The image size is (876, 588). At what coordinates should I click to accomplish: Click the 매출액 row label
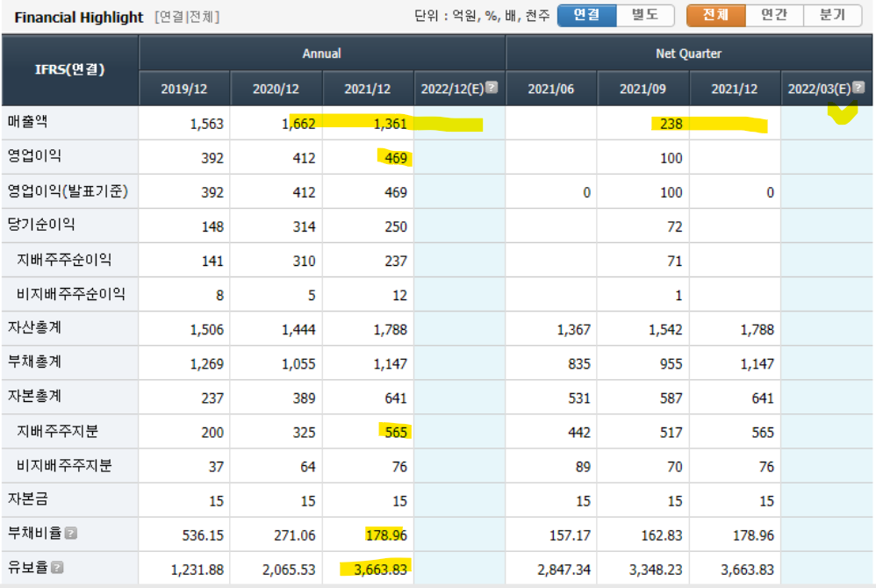coord(28,121)
